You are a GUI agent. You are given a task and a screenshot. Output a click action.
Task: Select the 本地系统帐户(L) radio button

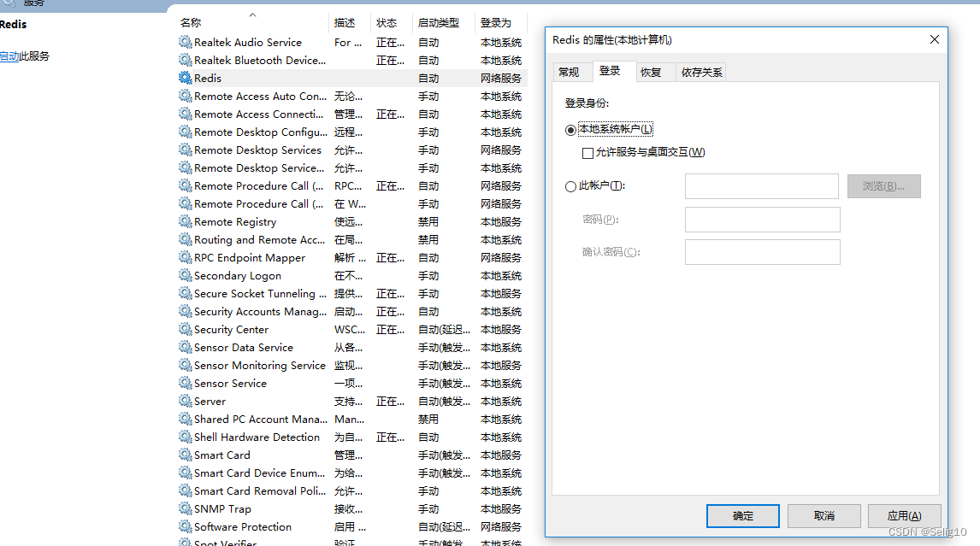click(570, 130)
